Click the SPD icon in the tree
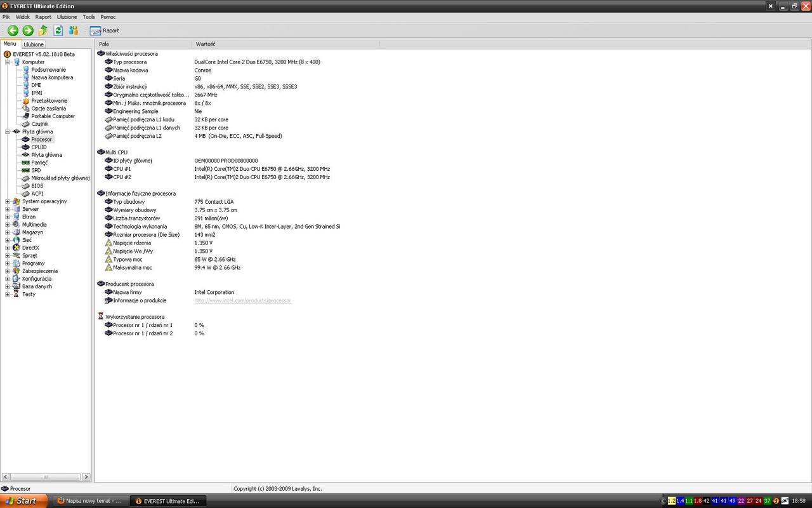 pyautogui.click(x=25, y=170)
